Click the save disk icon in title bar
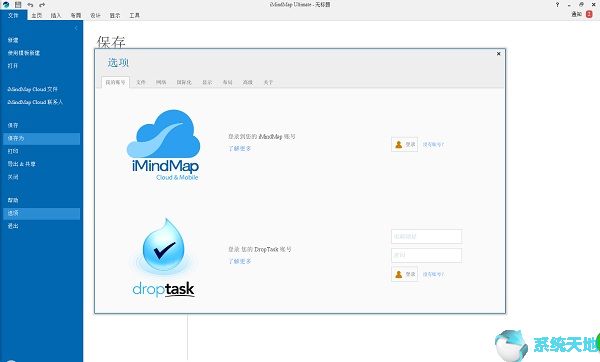Image resolution: width=600 pixels, height=362 pixels. (x=18, y=5)
